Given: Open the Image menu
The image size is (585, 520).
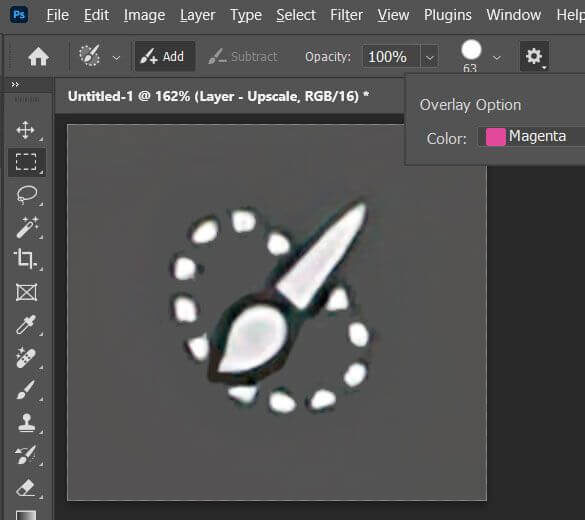Looking at the screenshot, I should (144, 15).
